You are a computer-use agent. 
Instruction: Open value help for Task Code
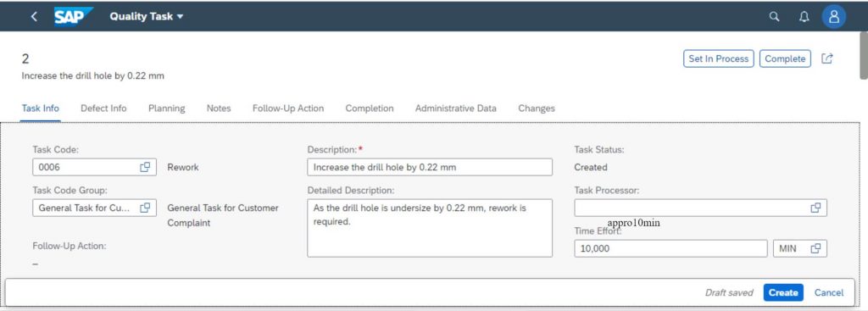click(145, 167)
